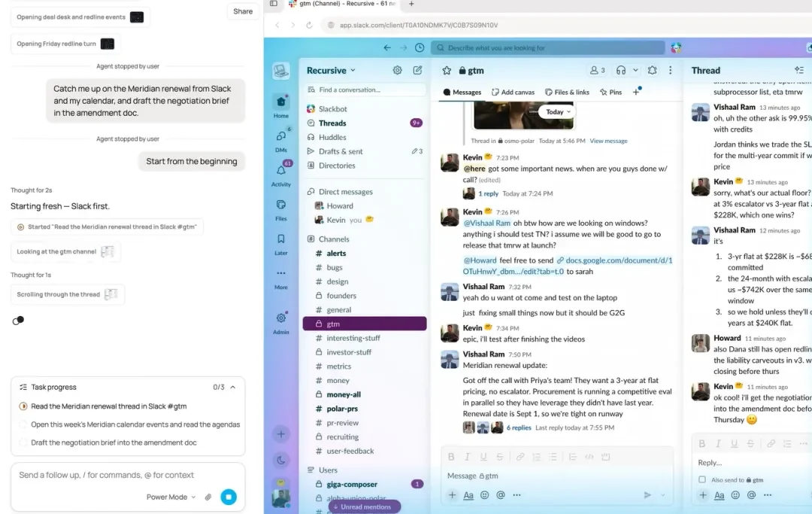The width and height of the screenshot is (812, 514).
Task: Open the polar-prs channel
Action: click(365, 409)
